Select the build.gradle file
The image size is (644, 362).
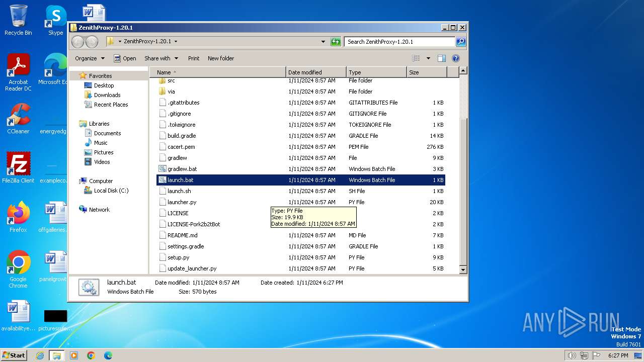pyautogui.click(x=301, y=136)
